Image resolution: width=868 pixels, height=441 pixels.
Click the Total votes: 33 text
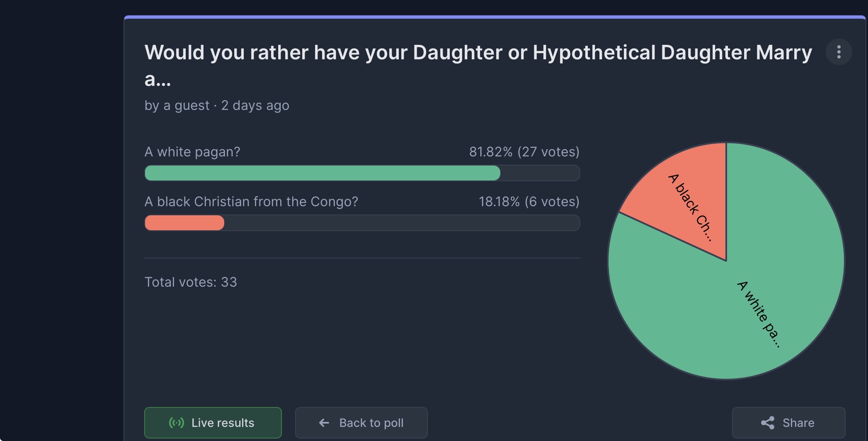[x=191, y=282]
